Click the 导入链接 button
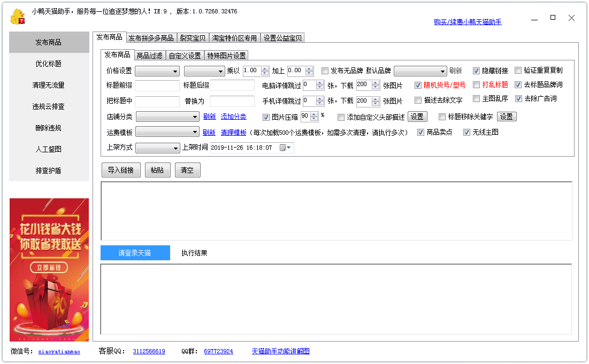 point(121,170)
